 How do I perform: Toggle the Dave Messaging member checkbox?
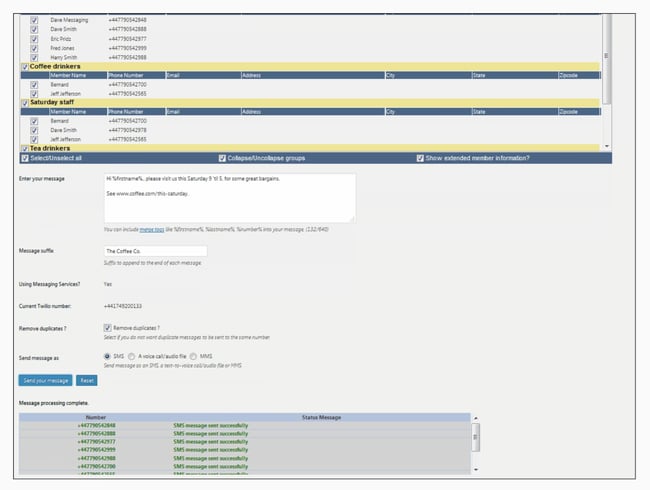(x=34, y=20)
